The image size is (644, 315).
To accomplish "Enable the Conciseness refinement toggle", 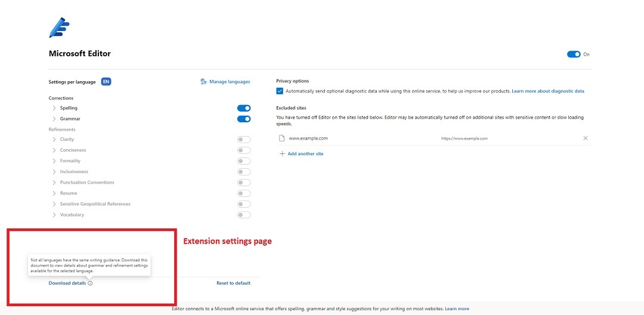I will (x=244, y=150).
